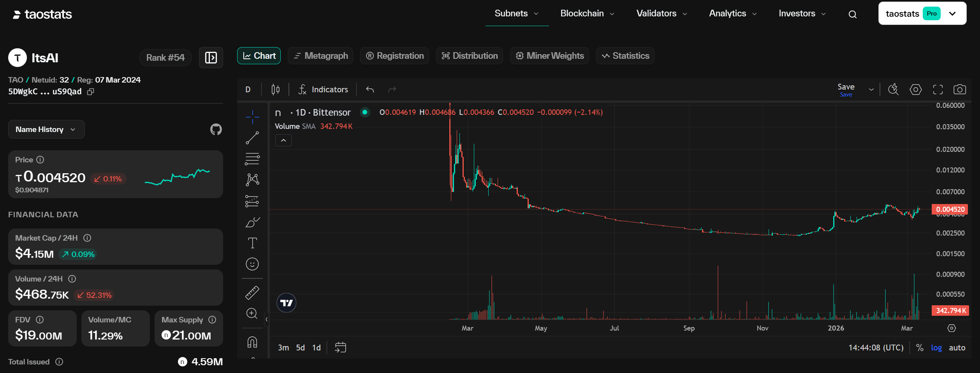Image resolution: width=980 pixels, height=373 pixels.
Task: Switch to the Metagraph tab
Action: (x=320, y=56)
